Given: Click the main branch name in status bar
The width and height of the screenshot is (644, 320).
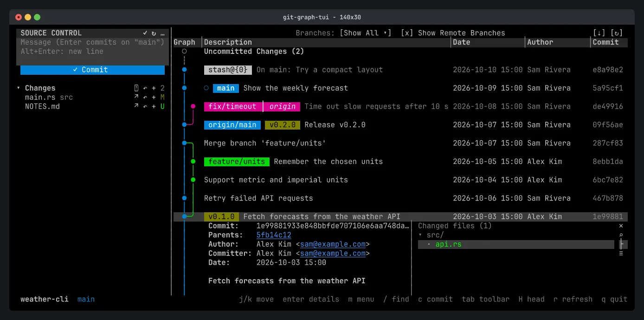Looking at the screenshot, I should (x=86, y=299).
